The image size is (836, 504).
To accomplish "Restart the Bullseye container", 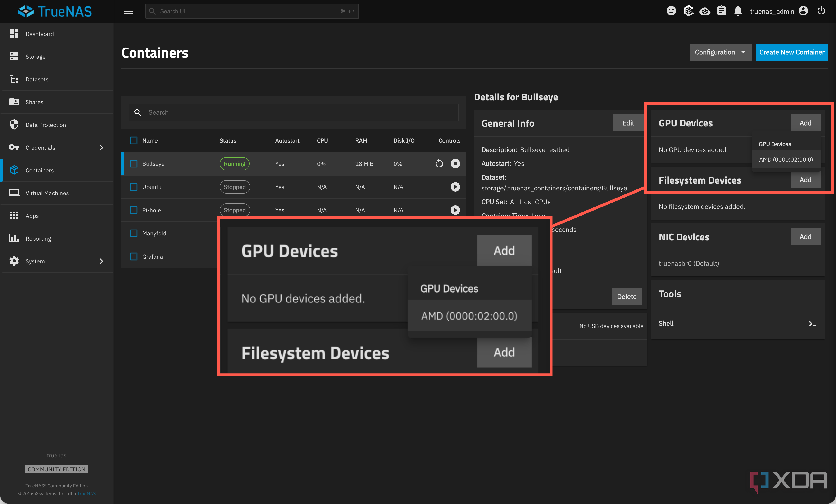I will tap(439, 163).
